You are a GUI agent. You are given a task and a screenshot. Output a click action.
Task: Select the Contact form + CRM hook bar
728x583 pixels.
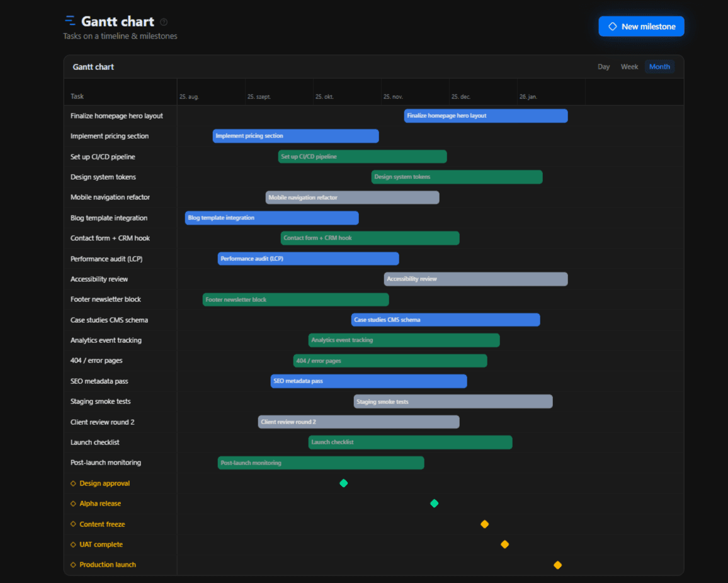[x=370, y=238]
